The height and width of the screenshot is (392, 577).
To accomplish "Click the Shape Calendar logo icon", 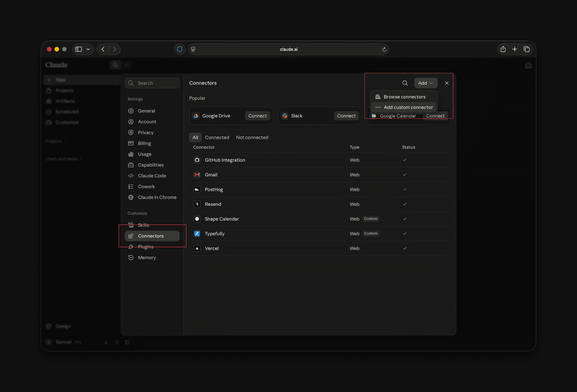I will click(197, 219).
